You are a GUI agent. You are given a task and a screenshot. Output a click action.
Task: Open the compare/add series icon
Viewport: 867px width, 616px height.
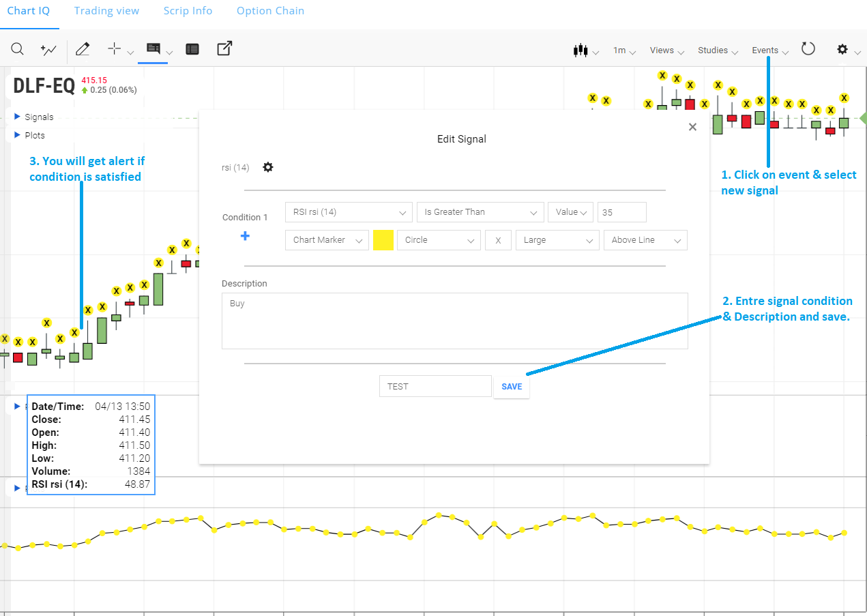tap(48, 49)
